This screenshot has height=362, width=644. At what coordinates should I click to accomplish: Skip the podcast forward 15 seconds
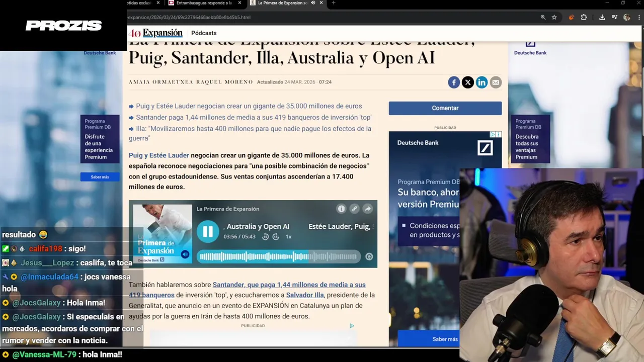(276, 237)
